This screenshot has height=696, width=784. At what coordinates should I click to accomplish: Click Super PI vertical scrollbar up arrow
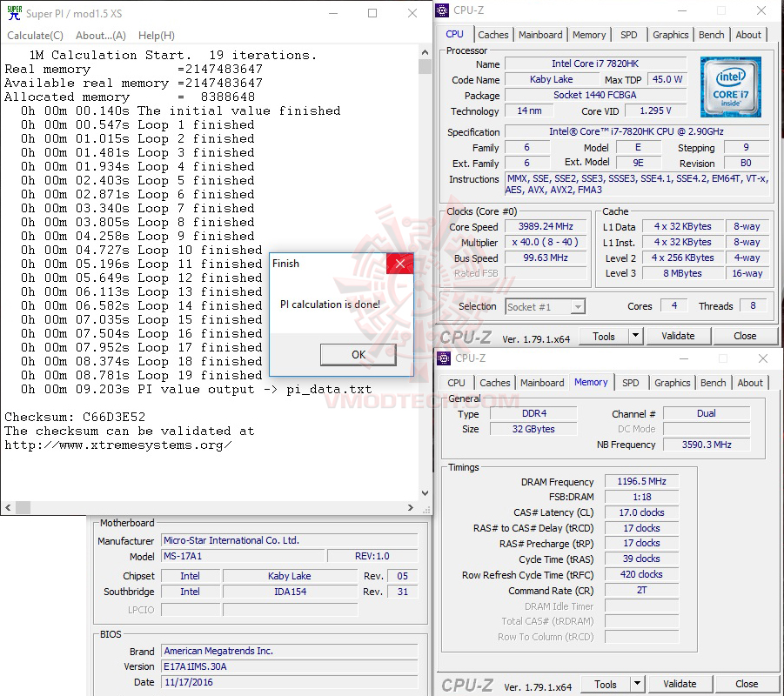[425, 52]
